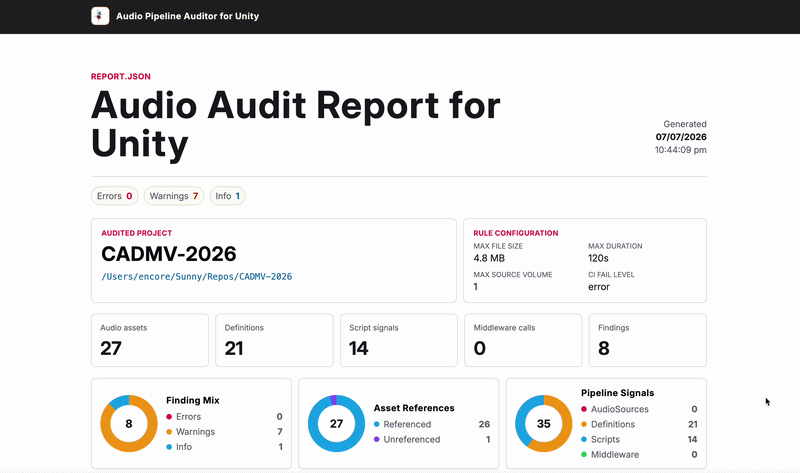
Task: Select the Info 1 filter pill
Action: tap(228, 196)
